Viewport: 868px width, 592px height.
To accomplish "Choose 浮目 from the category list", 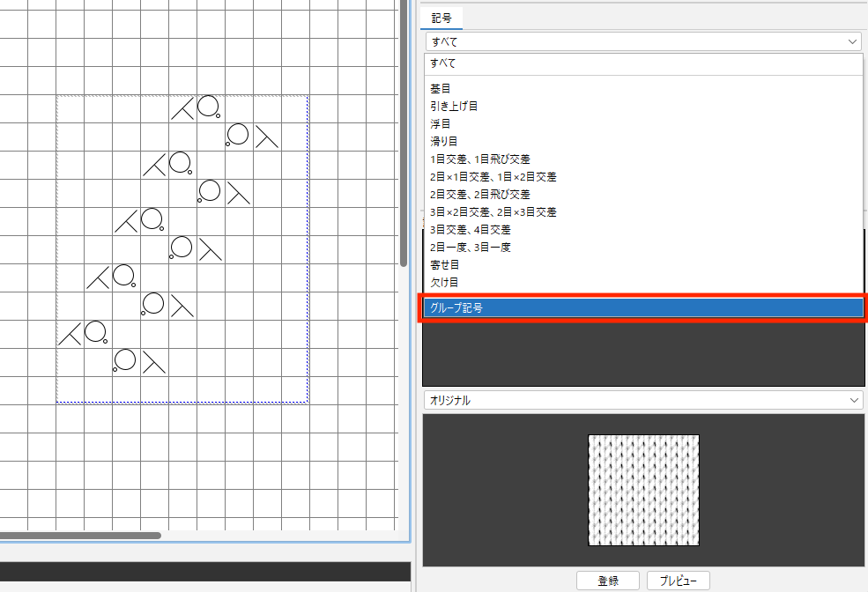I will 643,124.
